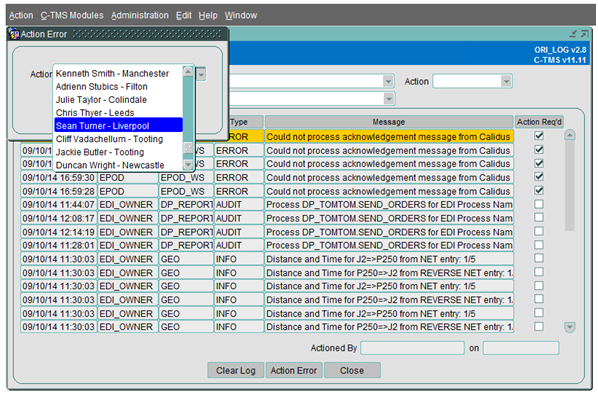Open the Help menu
Image resolution: width=598 pixels, height=395 pixels.
(x=208, y=16)
